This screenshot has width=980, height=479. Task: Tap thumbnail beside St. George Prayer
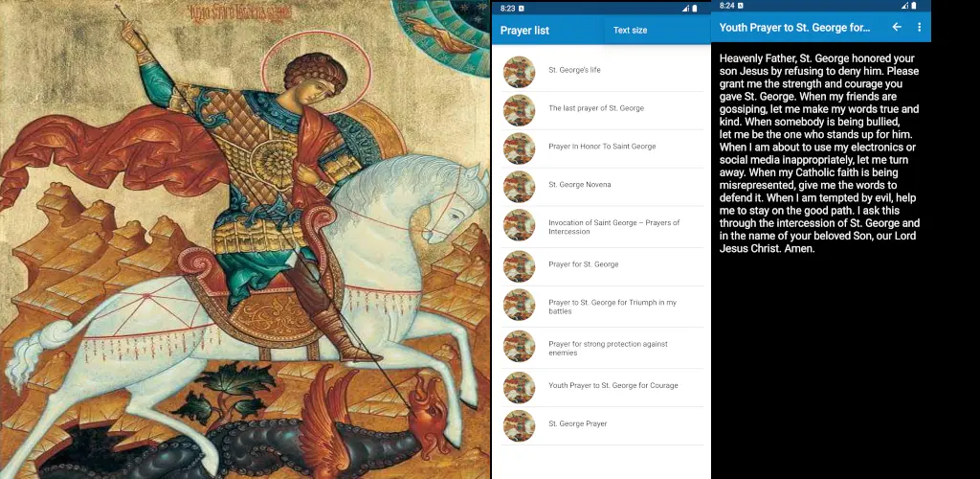(x=519, y=426)
